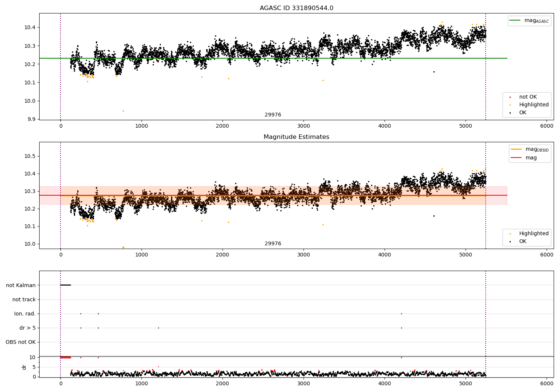Image resolution: width=560 pixels, height=392 pixels.
Task: Click the "dr > 5" row label
Action: [x=28, y=328]
